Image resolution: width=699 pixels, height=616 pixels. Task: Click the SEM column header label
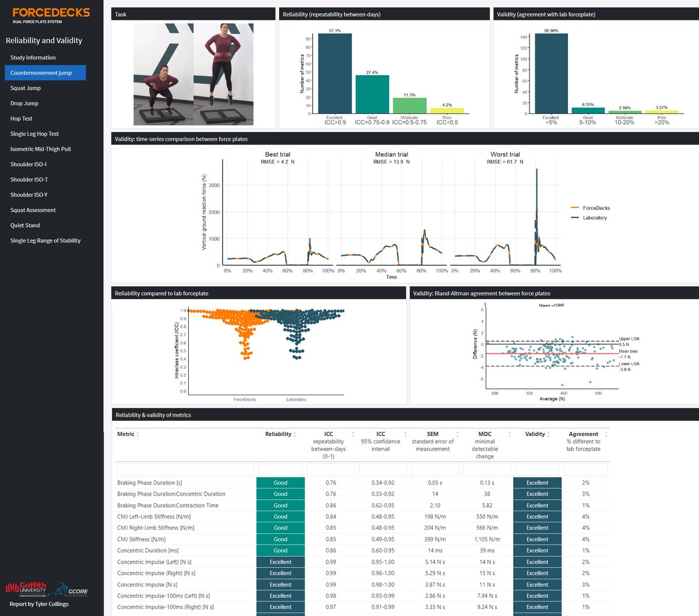tap(433, 434)
